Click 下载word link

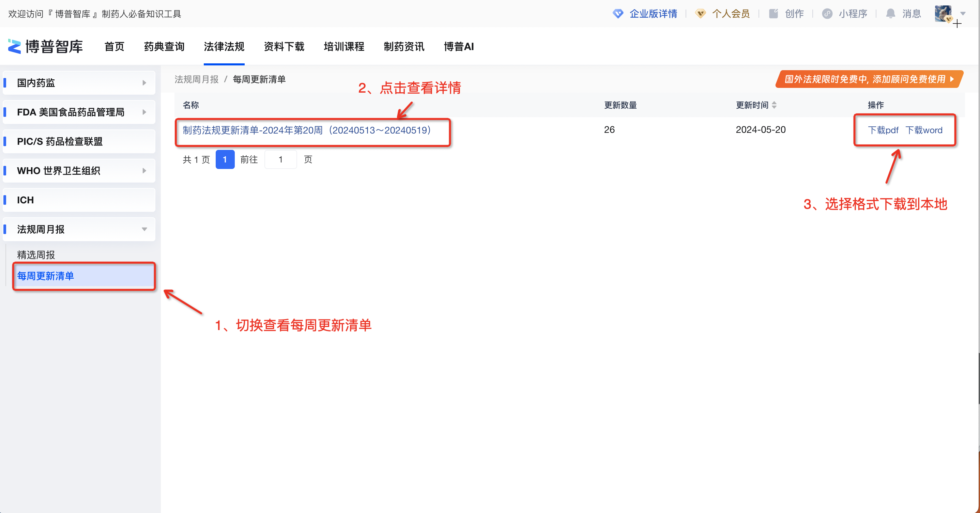point(924,130)
